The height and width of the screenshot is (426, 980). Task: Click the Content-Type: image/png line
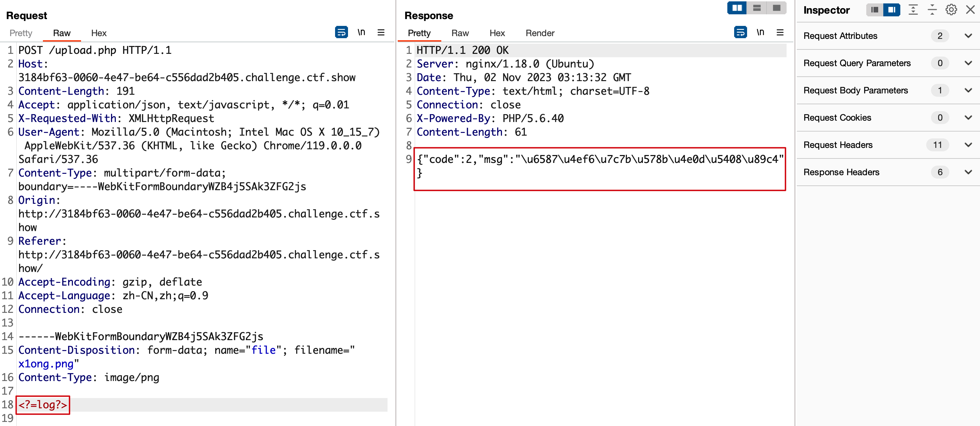[x=89, y=378]
